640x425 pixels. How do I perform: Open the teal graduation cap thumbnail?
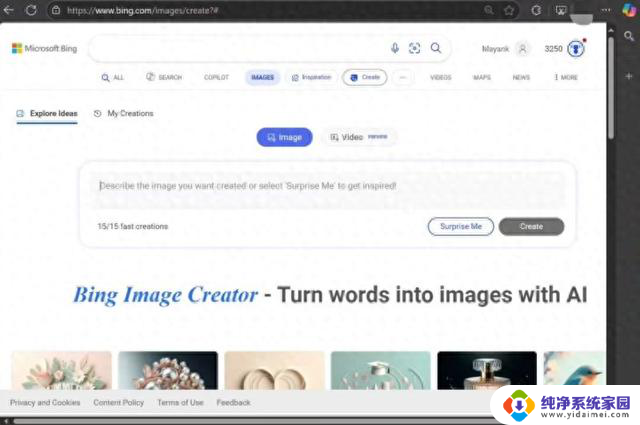(x=381, y=370)
